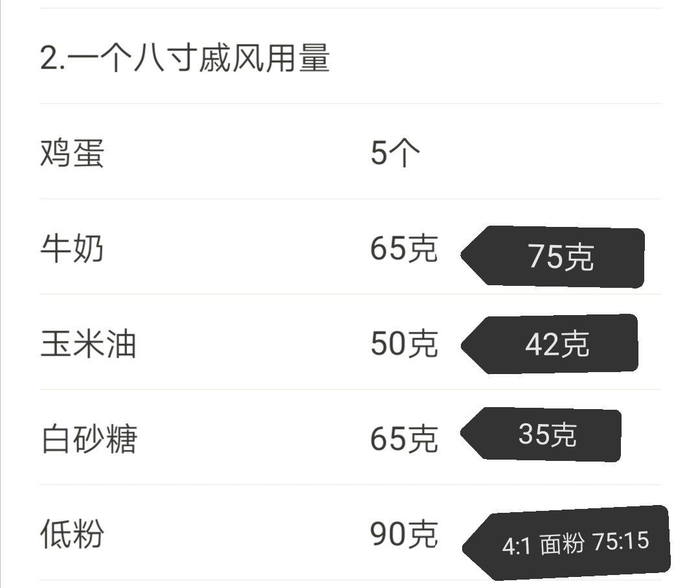This screenshot has width=700, height=588.
Task: Select the 65克 sugar amount
Action: click(x=404, y=439)
